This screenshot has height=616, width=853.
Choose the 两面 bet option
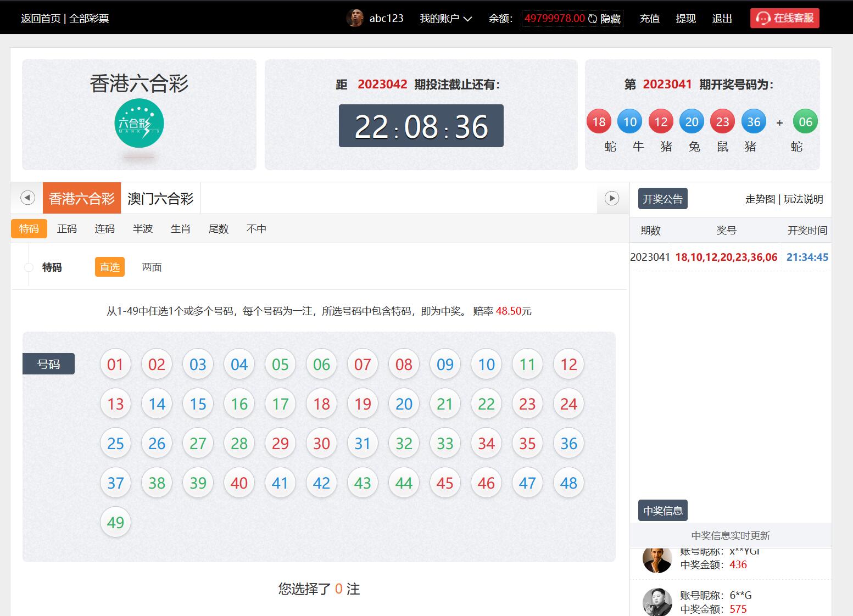[x=152, y=267]
